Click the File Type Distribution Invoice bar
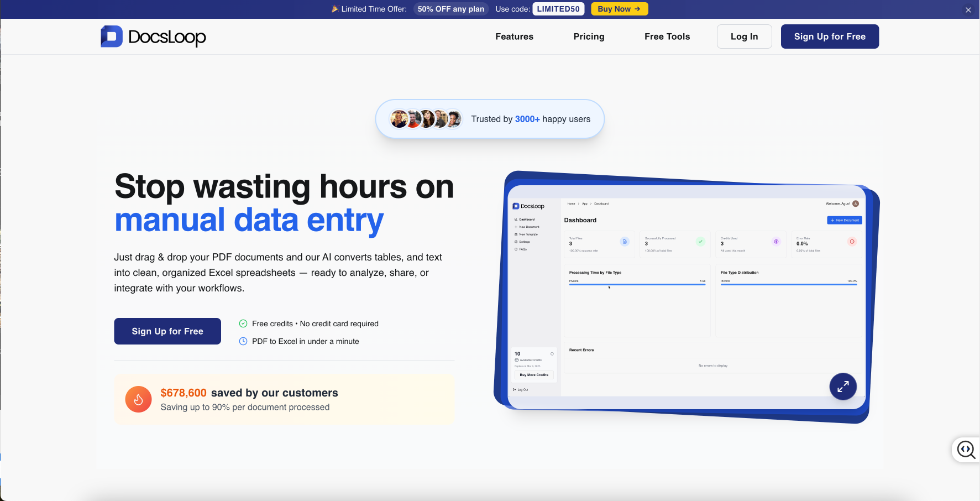Screen dimensions: 980x501 tap(789, 284)
